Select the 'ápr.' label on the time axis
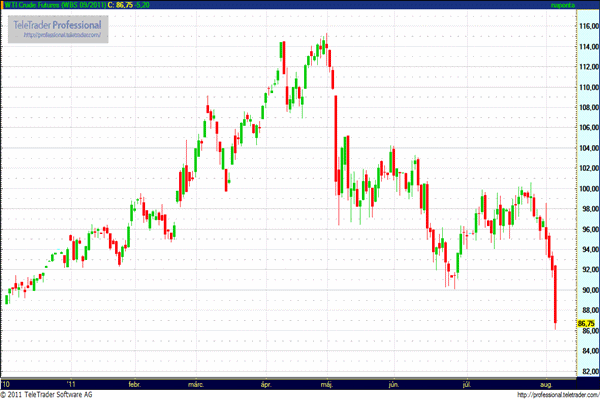This screenshot has width=600, height=400. click(266, 382)
